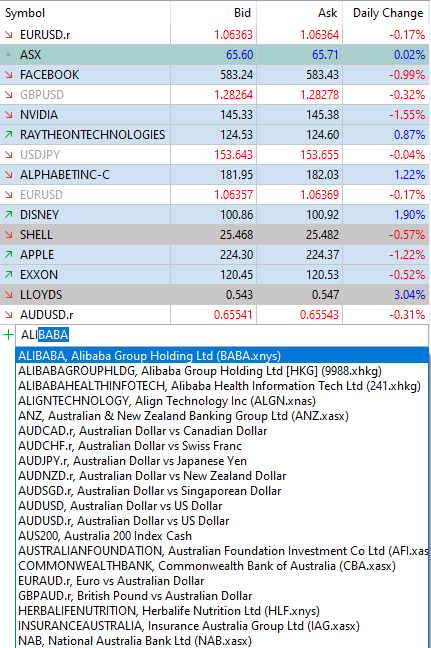Click the red down arrow beside LLOYDS
Screen dimensions: 431x648
click(9, 295)
